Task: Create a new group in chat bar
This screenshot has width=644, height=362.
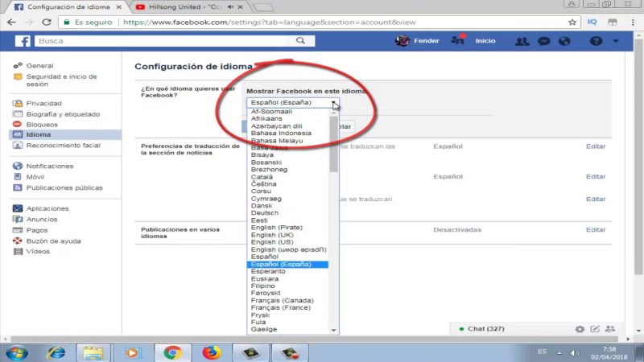Action: [610, 329]
